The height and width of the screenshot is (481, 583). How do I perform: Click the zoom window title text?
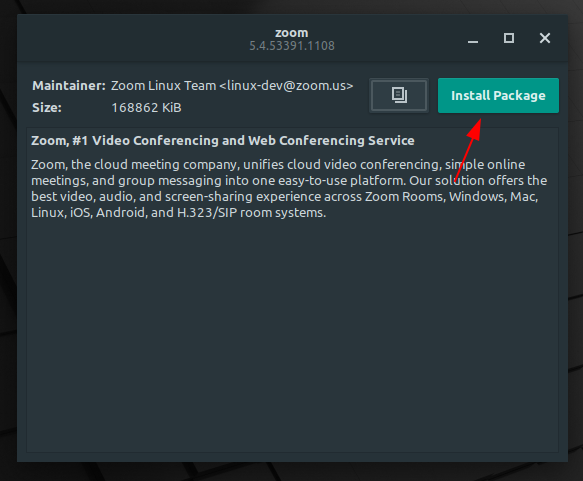point(292,33)
